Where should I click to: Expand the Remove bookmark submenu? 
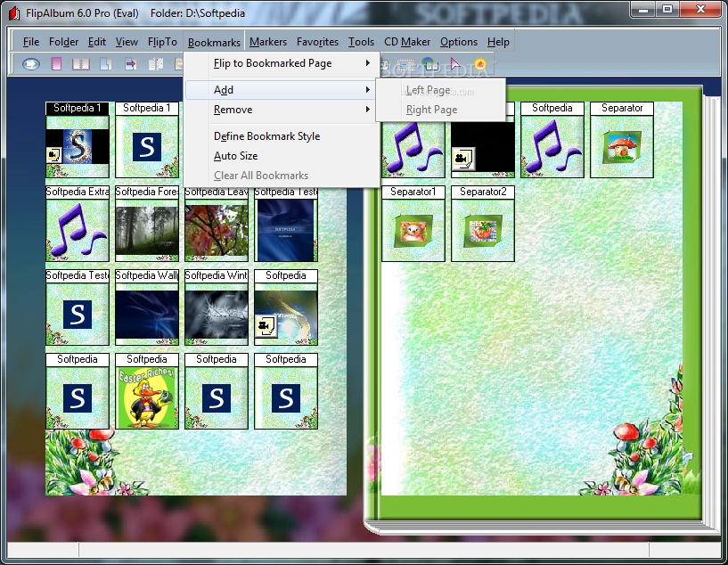point(282,110)
